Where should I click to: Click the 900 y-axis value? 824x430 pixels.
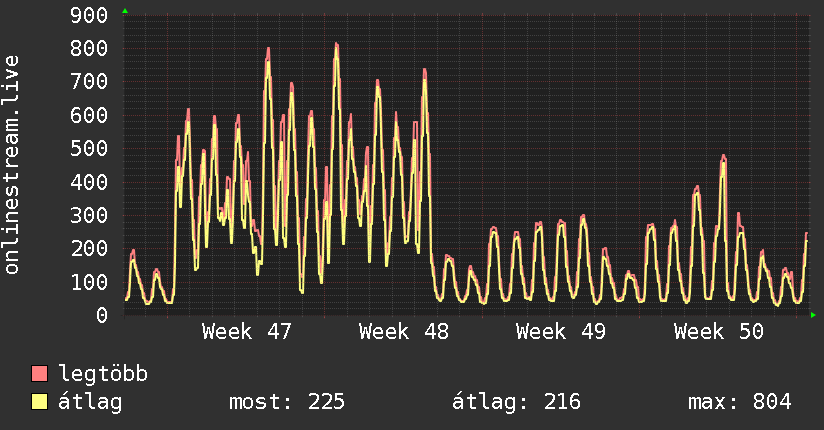click(89, 15)
